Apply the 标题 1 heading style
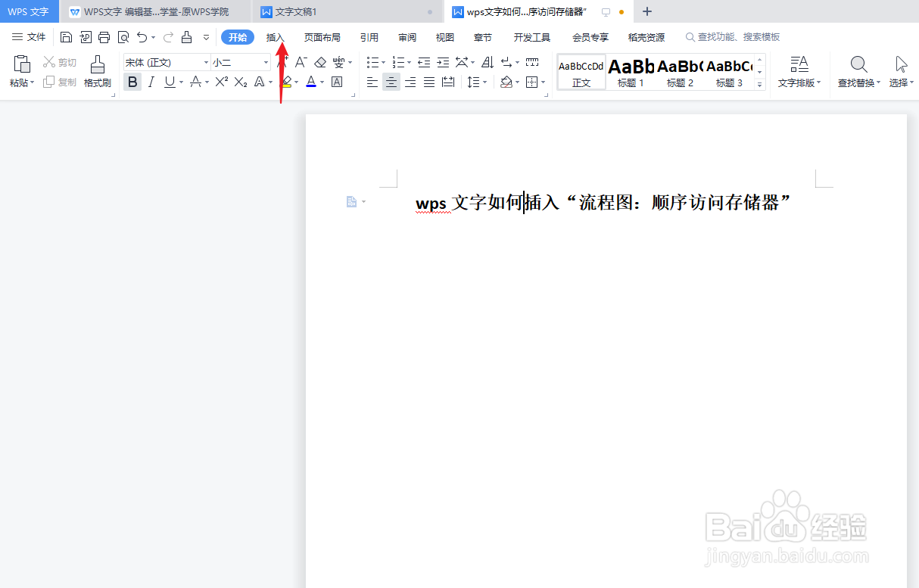The image size is (919, 588). tap(631, 73)
